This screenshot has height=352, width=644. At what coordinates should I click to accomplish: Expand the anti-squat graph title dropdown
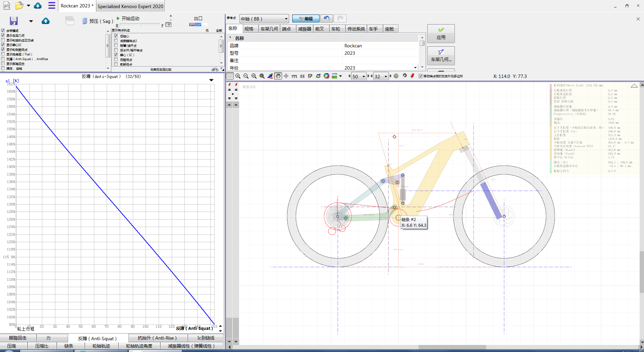point(211,80)
